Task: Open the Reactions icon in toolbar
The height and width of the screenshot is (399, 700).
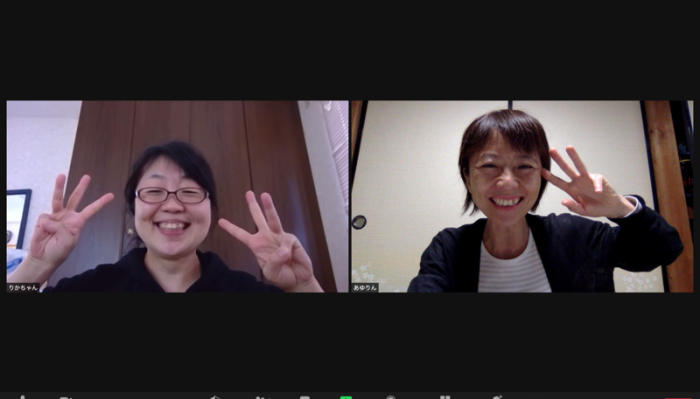Action: (496, 397)
